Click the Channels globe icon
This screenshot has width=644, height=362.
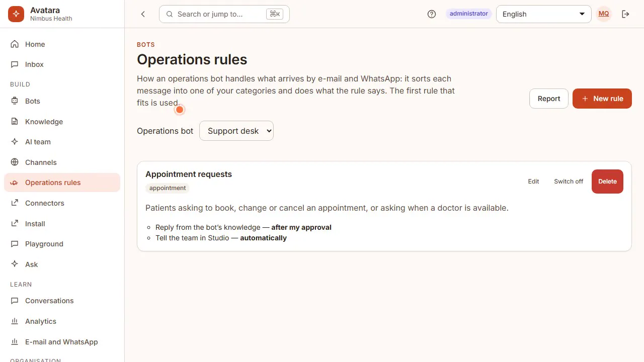click(15, 162)
